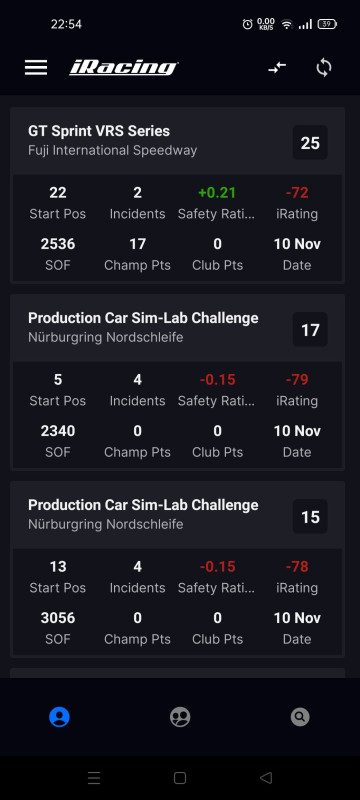The width and height of the screenshot is (360, 800).
Task: Tap the refresh sync icon
Action: [324, 67]
